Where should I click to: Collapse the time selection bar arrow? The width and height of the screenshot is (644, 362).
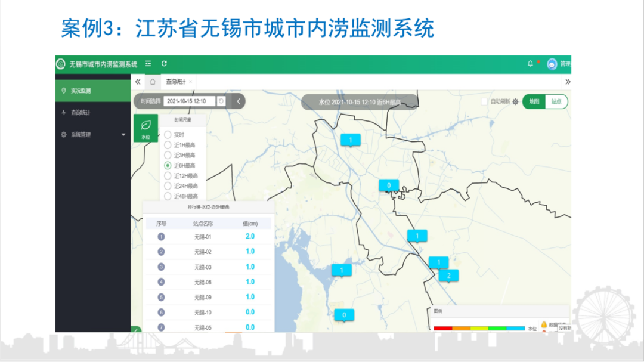238,101
